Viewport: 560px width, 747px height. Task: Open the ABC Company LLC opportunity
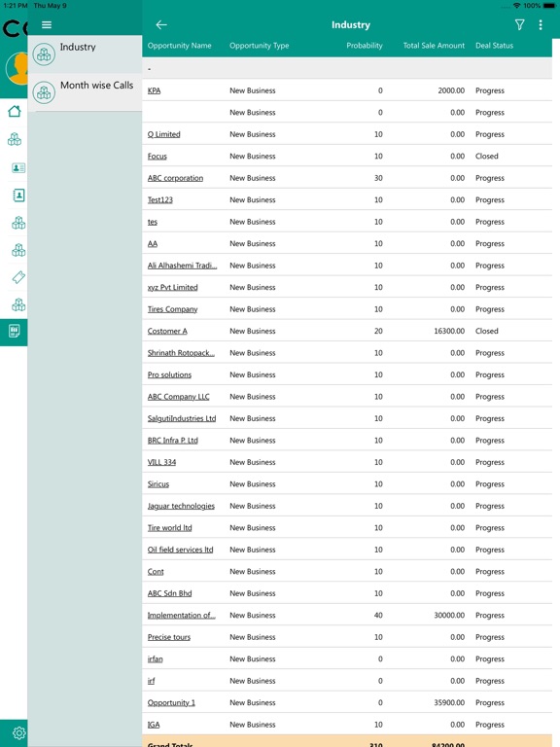click(179, 397)
